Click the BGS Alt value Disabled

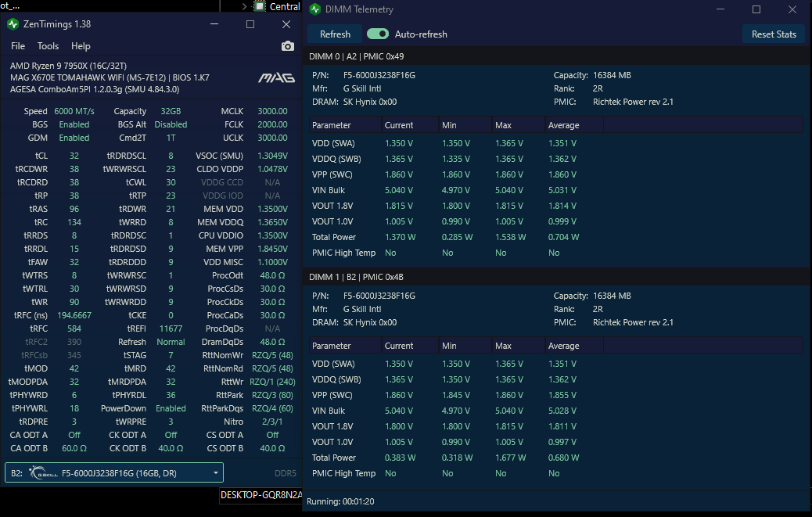click(x=171, y=124)
